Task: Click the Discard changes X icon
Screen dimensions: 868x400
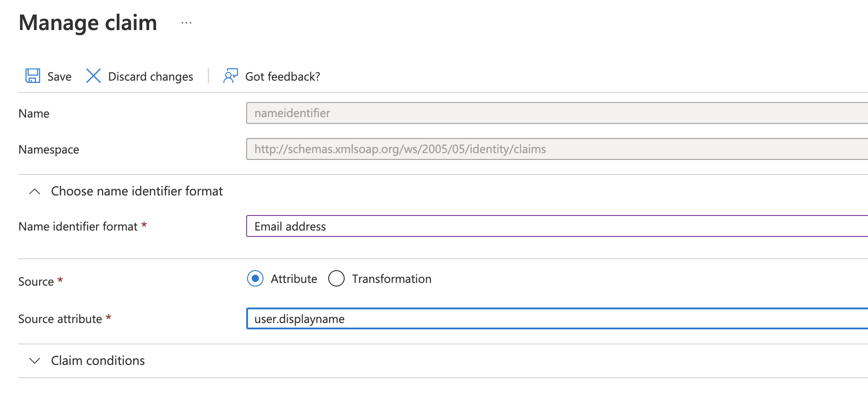Action: pos(93,76)
